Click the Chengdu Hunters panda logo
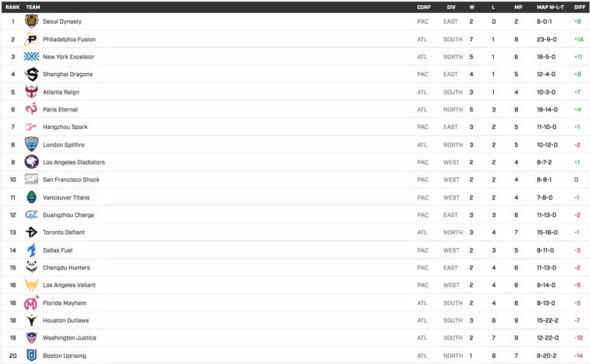The image size is (590, 364). (x=31, y=267)
